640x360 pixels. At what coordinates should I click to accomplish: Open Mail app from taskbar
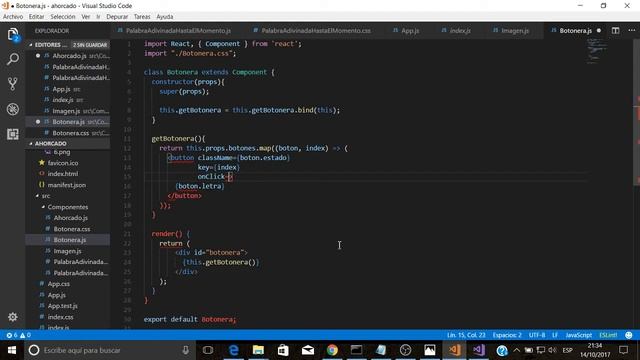click(308, 350)
